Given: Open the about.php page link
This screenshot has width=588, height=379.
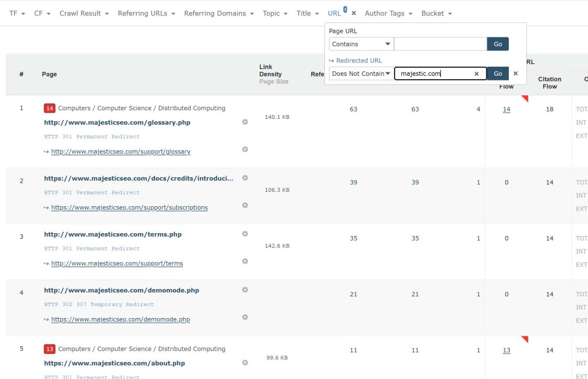Looking at the screenshot, I should [114, 363].
